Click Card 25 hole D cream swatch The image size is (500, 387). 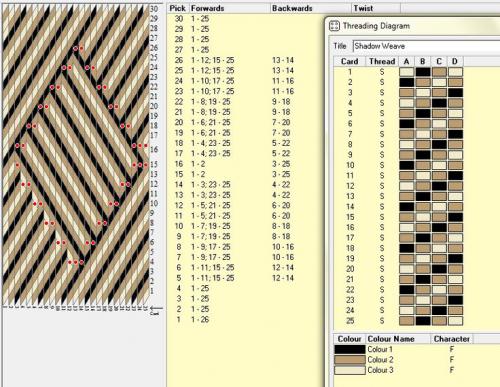[x=455, y=321]
